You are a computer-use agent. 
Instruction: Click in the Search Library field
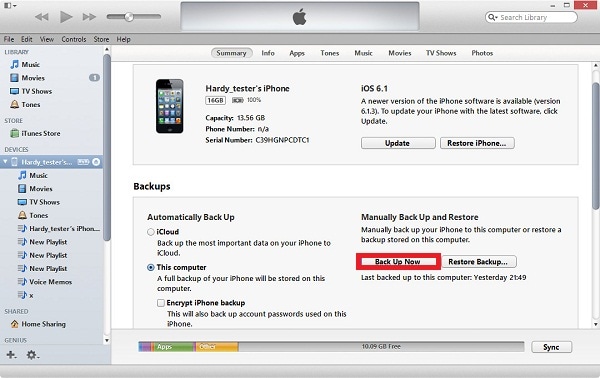tap(531, 17)
